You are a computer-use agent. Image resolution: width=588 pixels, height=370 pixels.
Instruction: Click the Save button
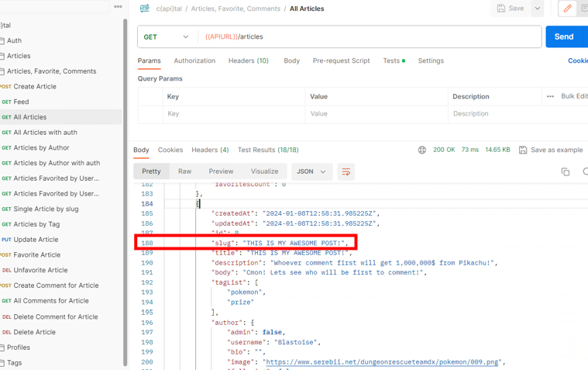coord(511,9)
